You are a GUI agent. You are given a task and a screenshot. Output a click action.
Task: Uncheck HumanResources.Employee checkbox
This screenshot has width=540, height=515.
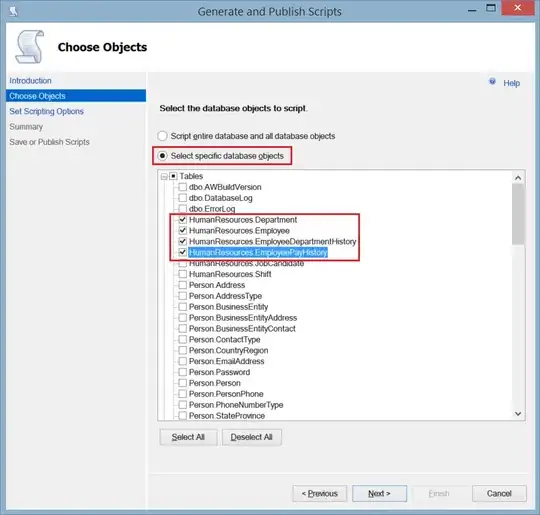[x=183, y=230]
